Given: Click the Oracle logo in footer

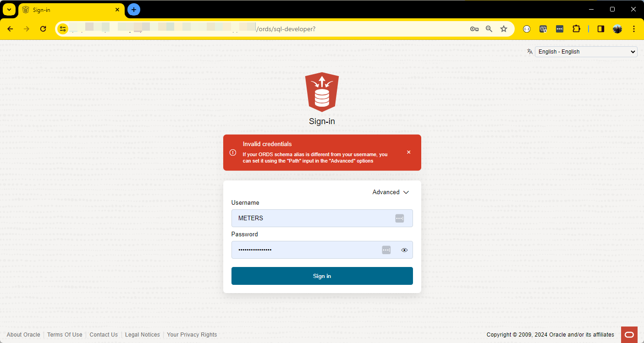Looking at the screenshot, I should [629, 335].
